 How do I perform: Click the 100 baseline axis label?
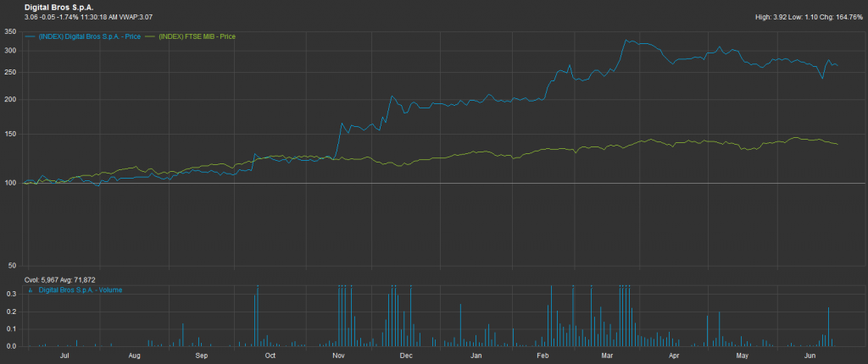[x=10, y=183]
